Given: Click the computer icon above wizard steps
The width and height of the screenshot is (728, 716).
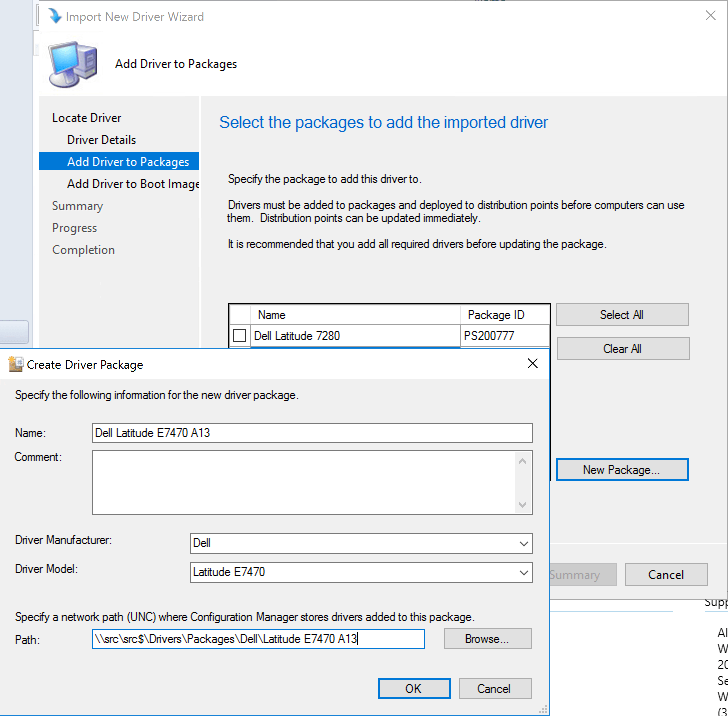Looking at the screenshot, I should coord(72,64).
